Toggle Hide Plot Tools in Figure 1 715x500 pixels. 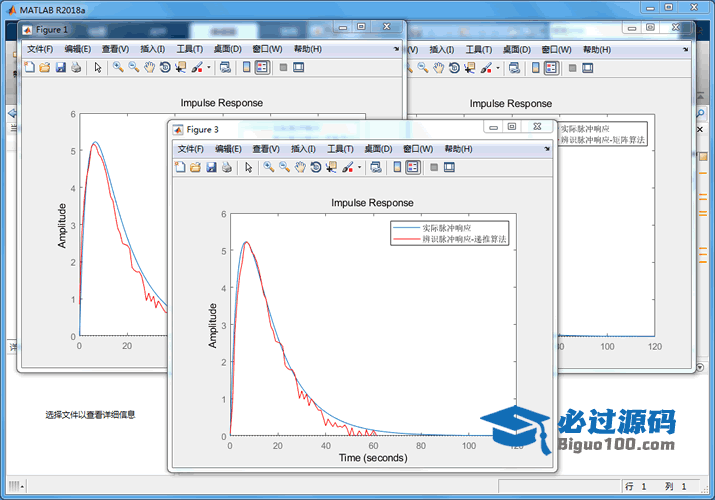click(x=283, y=67)
